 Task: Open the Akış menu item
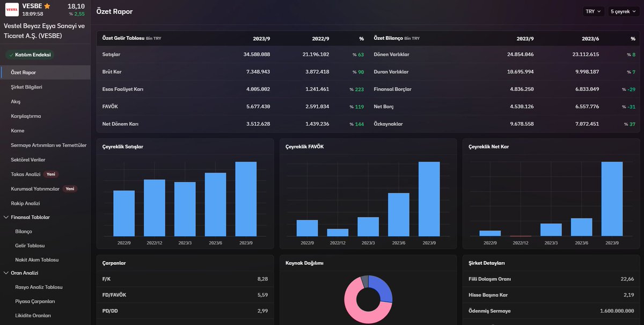tap(16, 102)
